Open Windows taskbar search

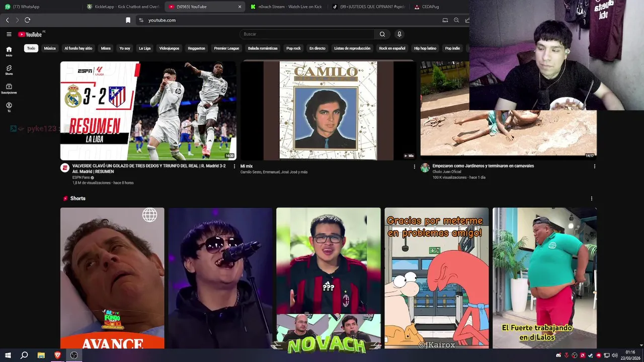[x=24, y=355]
